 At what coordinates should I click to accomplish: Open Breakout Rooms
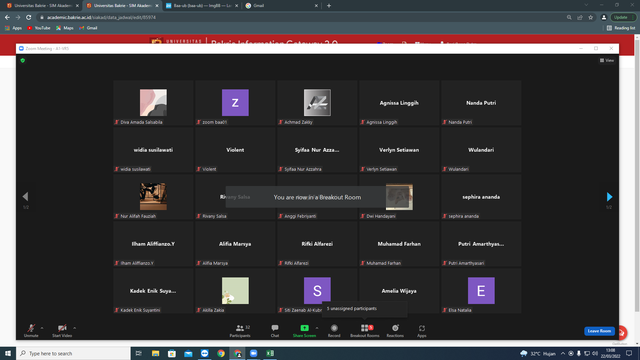click(x=364, y=330)
